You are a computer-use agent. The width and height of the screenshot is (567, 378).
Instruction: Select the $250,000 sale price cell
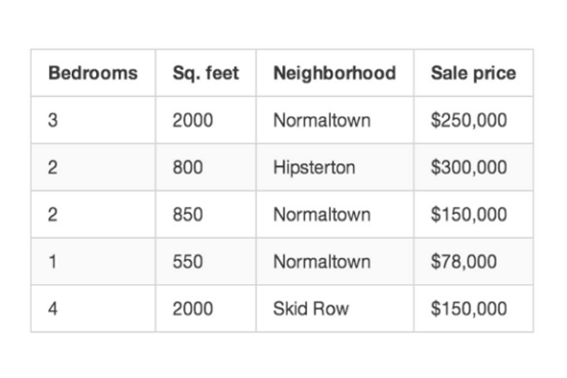pos(473,120)
